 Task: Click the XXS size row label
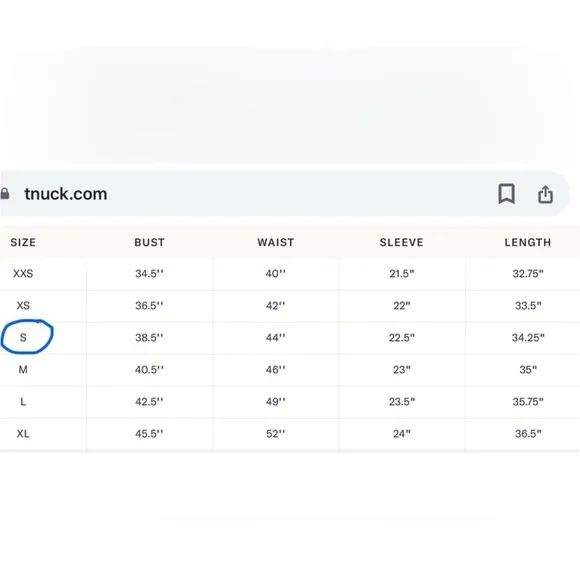tap(23, 273)
